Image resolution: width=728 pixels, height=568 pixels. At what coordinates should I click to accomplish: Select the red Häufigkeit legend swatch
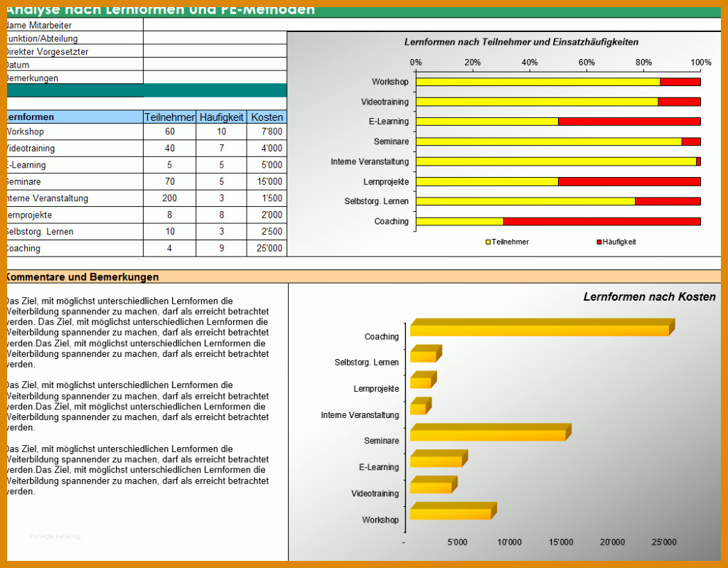(599, 242)
